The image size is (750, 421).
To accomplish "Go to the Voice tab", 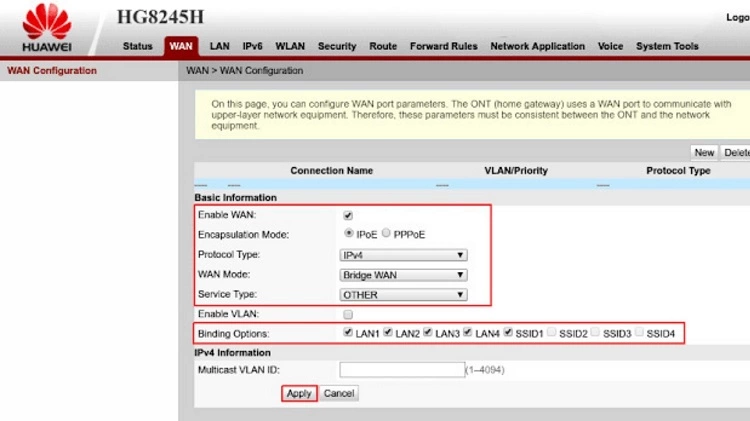I will coord(610,46).
